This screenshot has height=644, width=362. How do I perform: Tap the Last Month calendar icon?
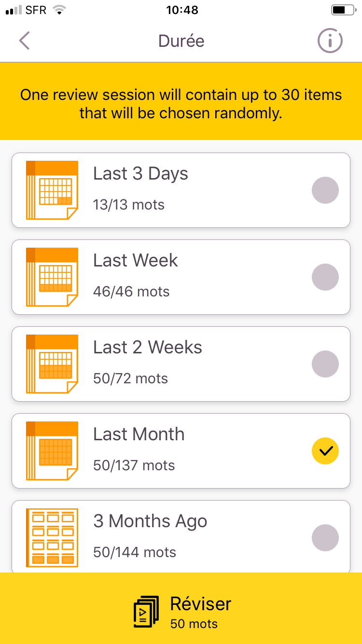point(52,451)
